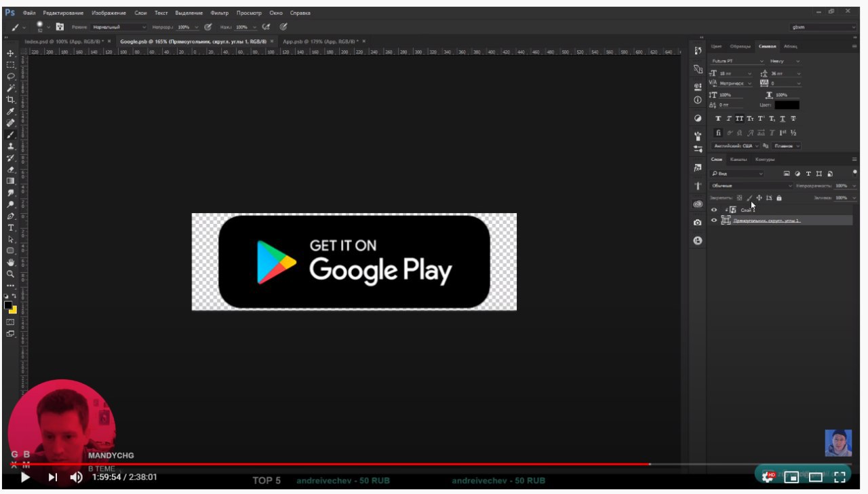Select the Horizontal Type tool

click(10, 227)
